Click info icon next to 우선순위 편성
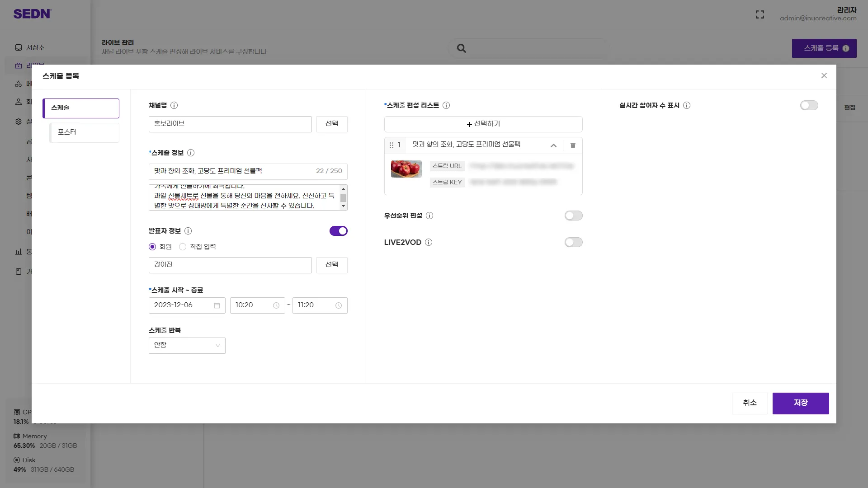This screenshot has height=488, width=868. point(429,216)
